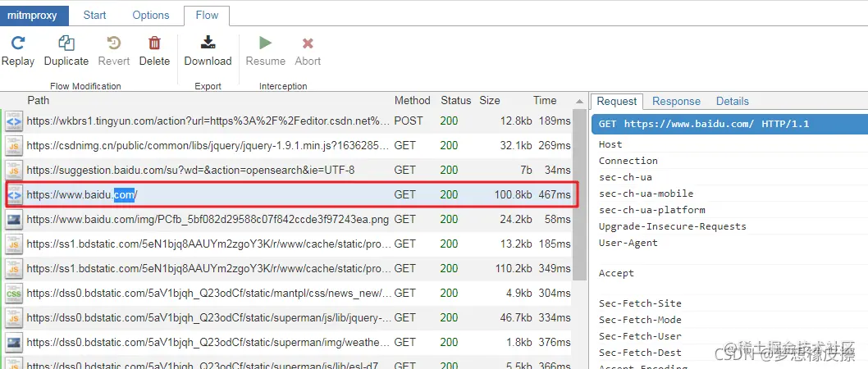This screenshot has height=369, width=868.
Task: Switch to the Options tab
Action: tap(151, 16)
